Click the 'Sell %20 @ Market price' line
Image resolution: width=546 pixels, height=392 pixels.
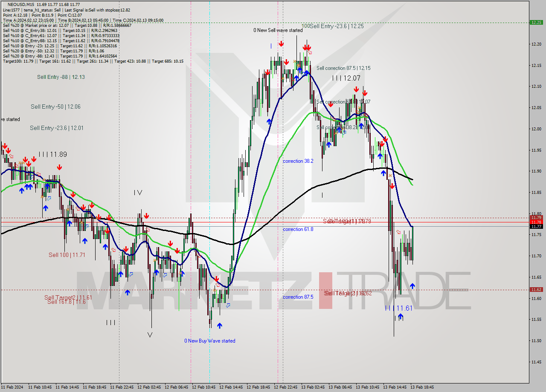tap(67, 25)
